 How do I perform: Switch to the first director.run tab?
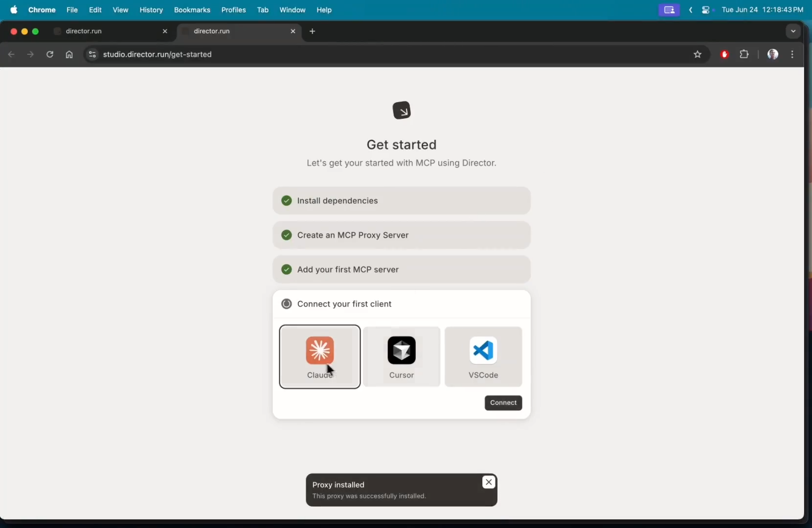click(x=110, y=31)
